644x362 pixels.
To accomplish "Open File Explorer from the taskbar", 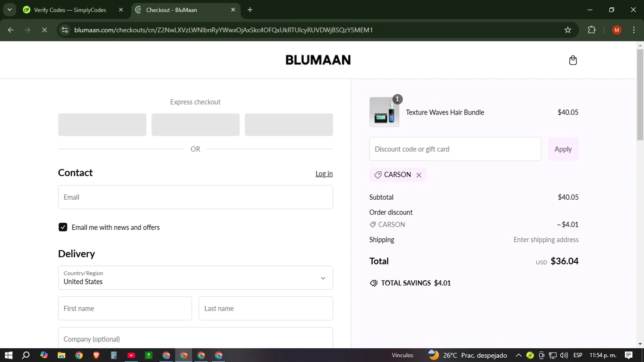I will [x=61, y=355].
